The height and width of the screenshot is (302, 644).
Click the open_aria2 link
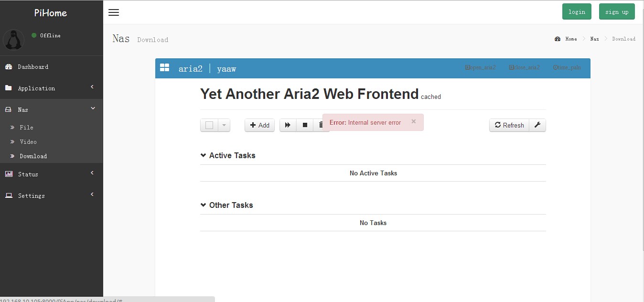481,67
